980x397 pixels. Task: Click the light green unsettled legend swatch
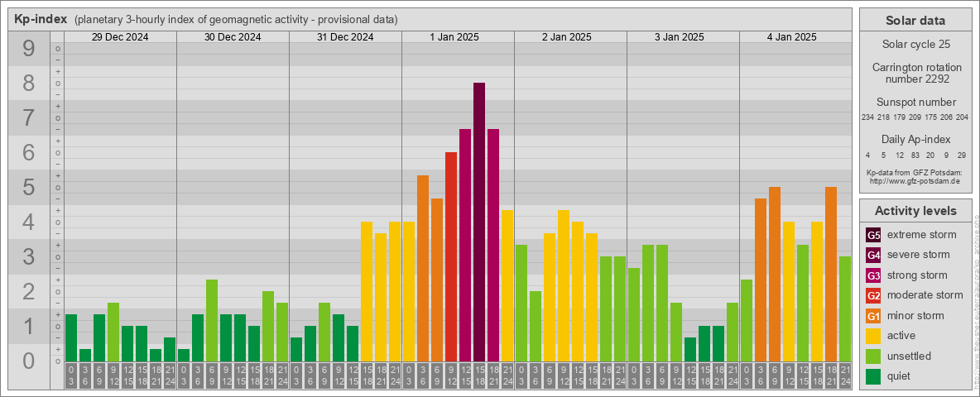[873, 356]
